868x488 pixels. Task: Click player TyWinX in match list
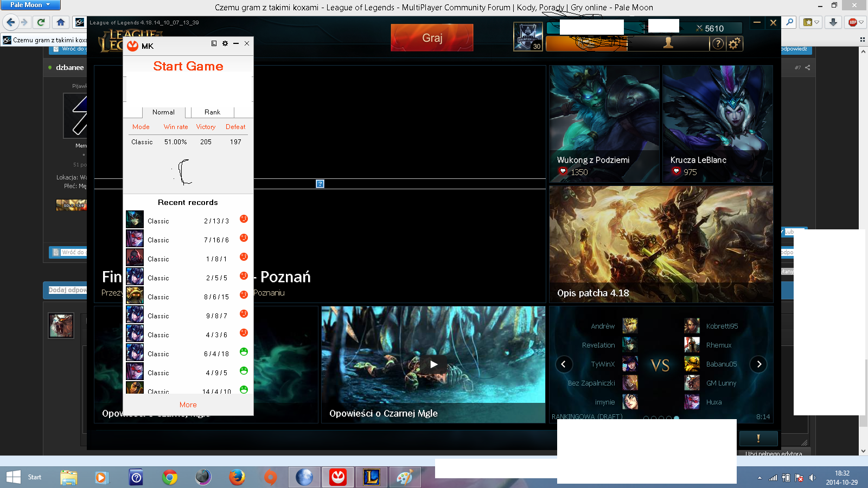click(x=603, y=364)
